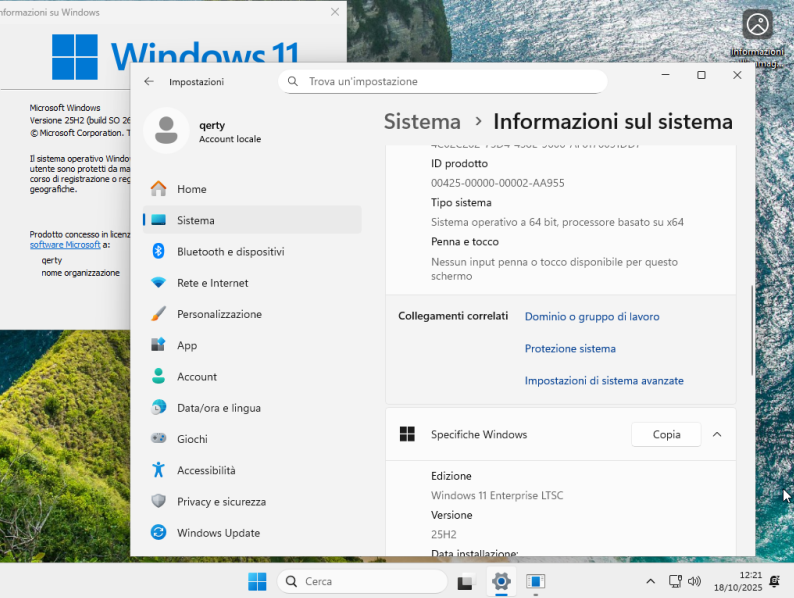Open the Start menu from the taskbar
The width and height of the screenshot is (794, 598).
click(257, 581)
